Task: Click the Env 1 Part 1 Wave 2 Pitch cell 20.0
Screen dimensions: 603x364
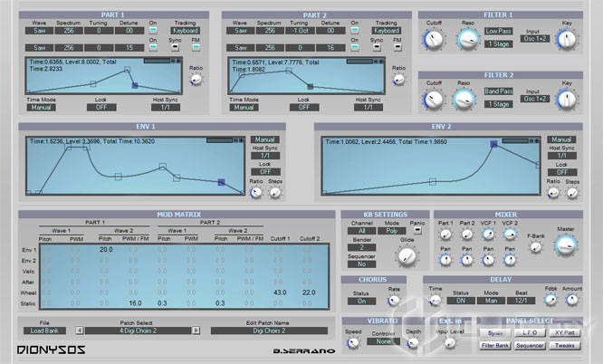Action: click(x=106, y=250)
